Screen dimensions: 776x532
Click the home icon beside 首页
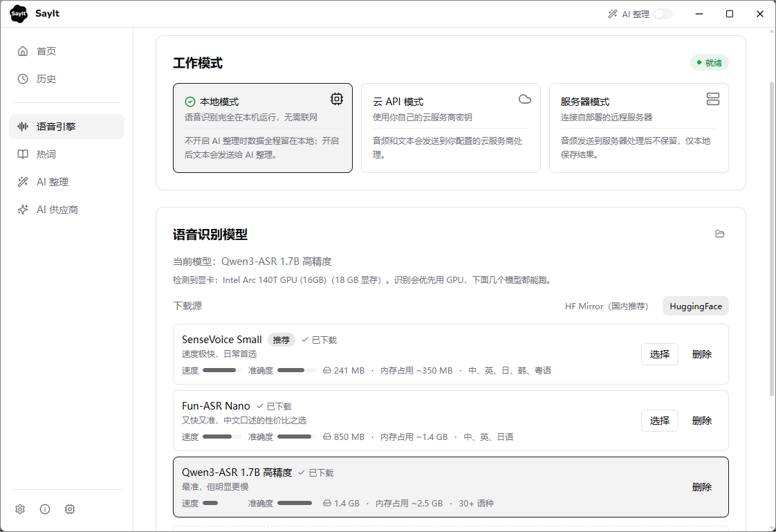click(x=23, y=51)
